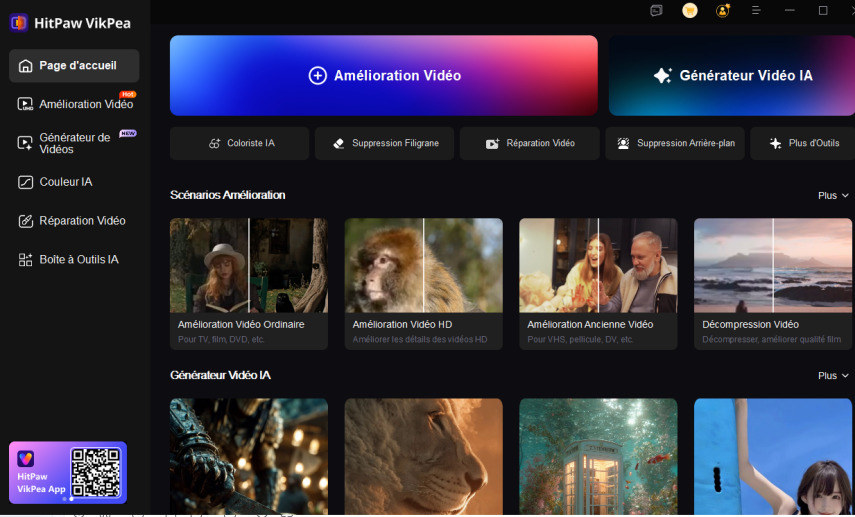Viewport: 855px width, 517px height.
Task: Click the Décompression Vidéo title text
Action: pyautogui.click(x=750, y=324)
